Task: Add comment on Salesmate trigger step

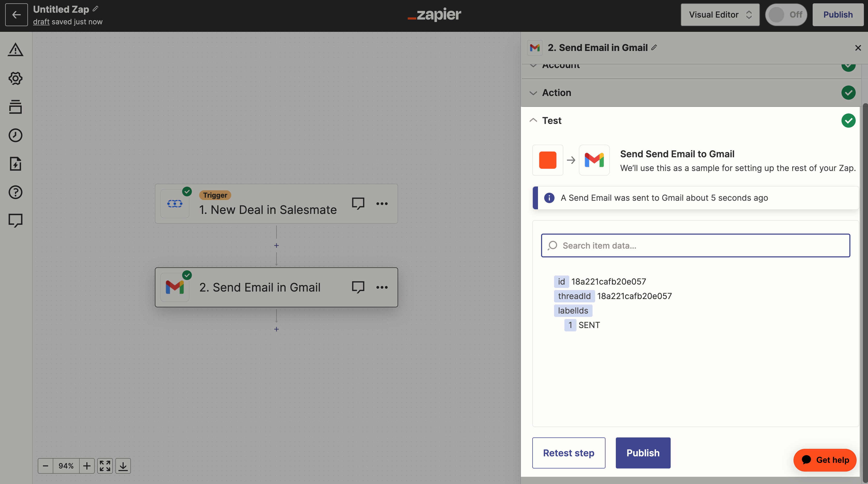Action: tap(358, 203)
